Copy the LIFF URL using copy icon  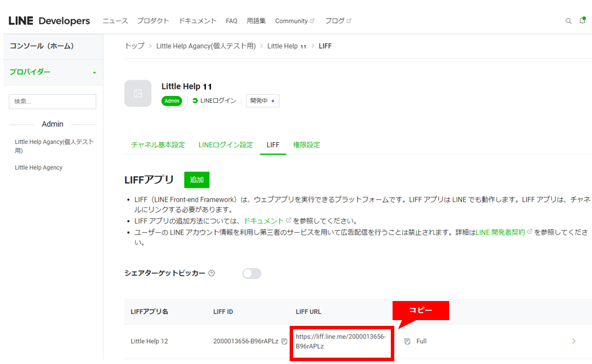coord(408,341)
